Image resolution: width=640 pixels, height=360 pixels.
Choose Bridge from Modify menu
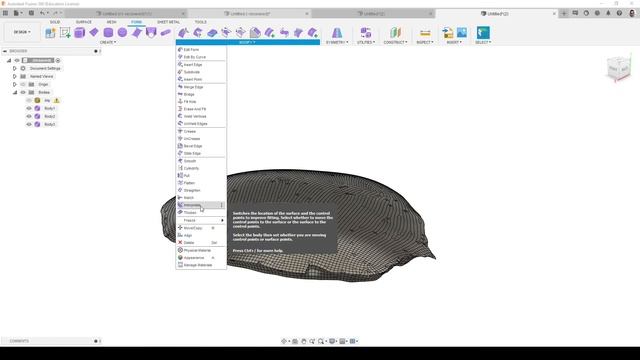201,94
